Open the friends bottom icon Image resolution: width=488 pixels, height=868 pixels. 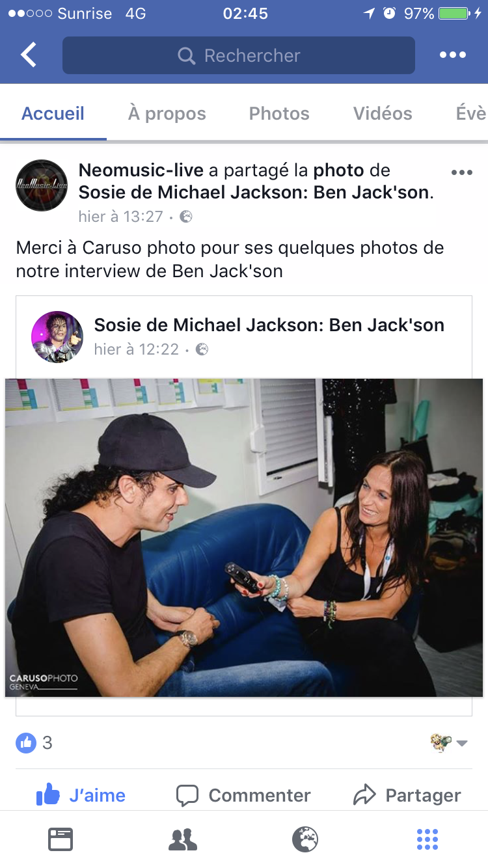pos(183,839)
